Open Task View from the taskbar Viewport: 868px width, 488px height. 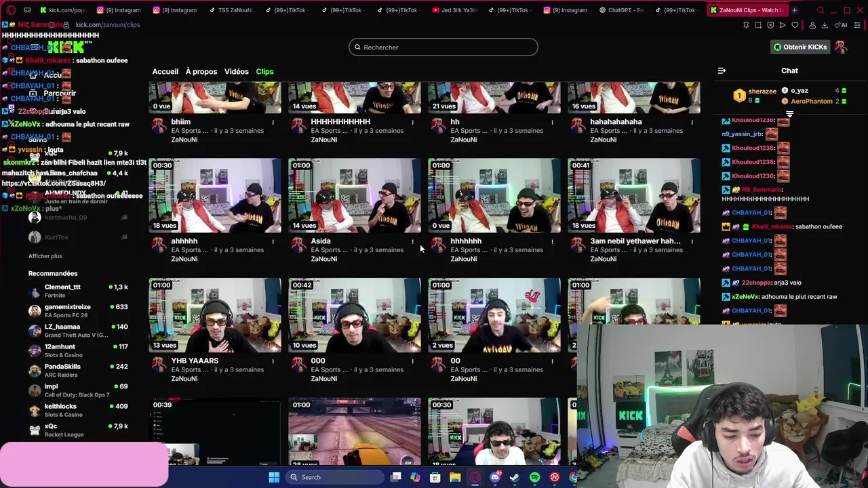(395, 477)
